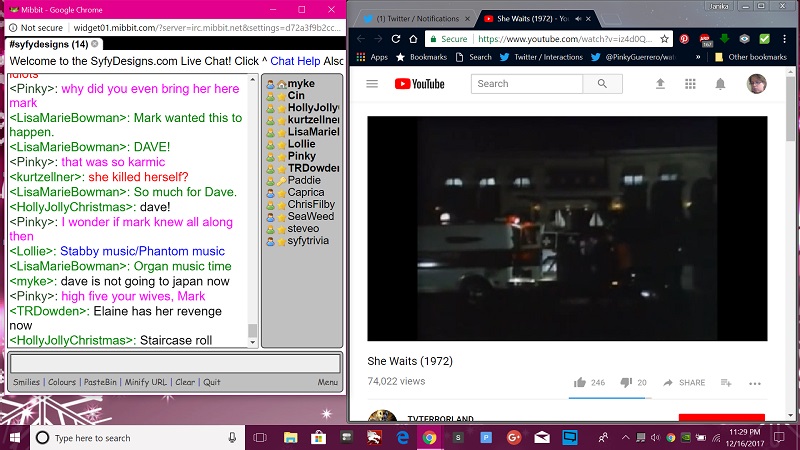Launch Microsoft Edge from the taskbar

[x=403, y=438]
